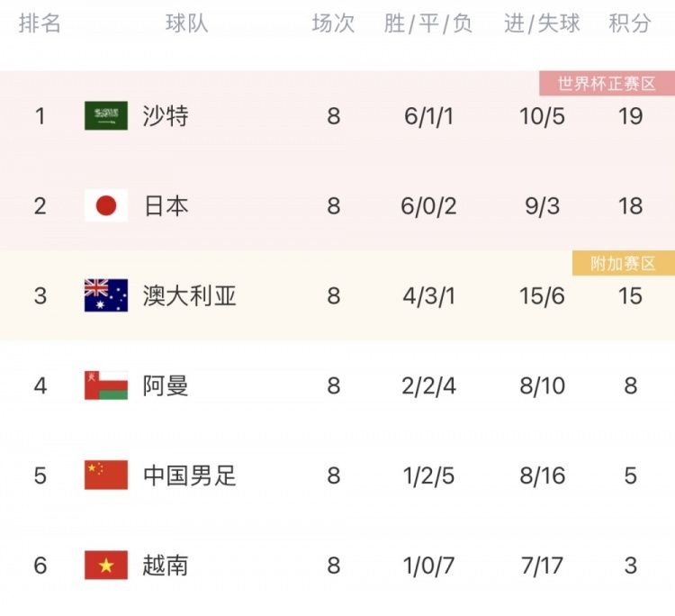Open the 越南 team name link

(166, 566)
